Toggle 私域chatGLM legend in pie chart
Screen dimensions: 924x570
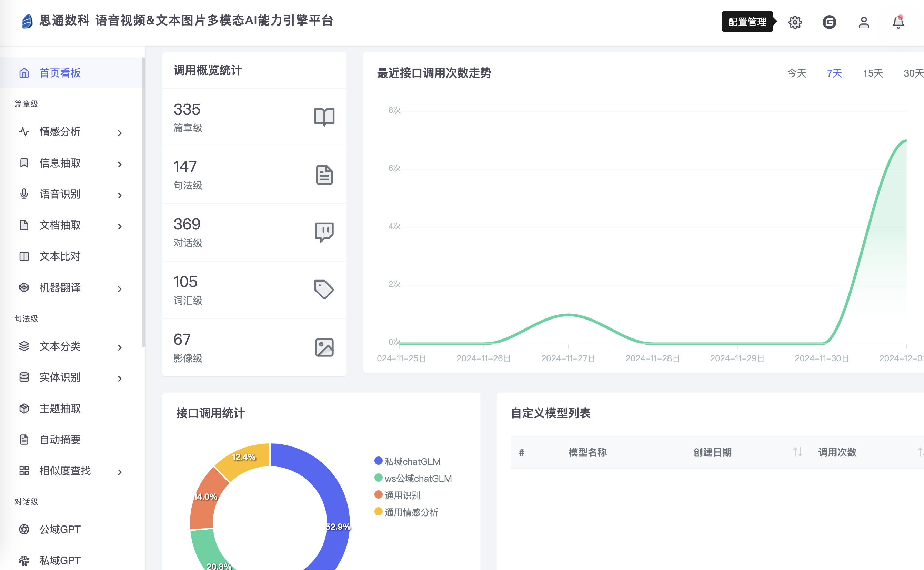pyautogui.click(x=412, y=461)
